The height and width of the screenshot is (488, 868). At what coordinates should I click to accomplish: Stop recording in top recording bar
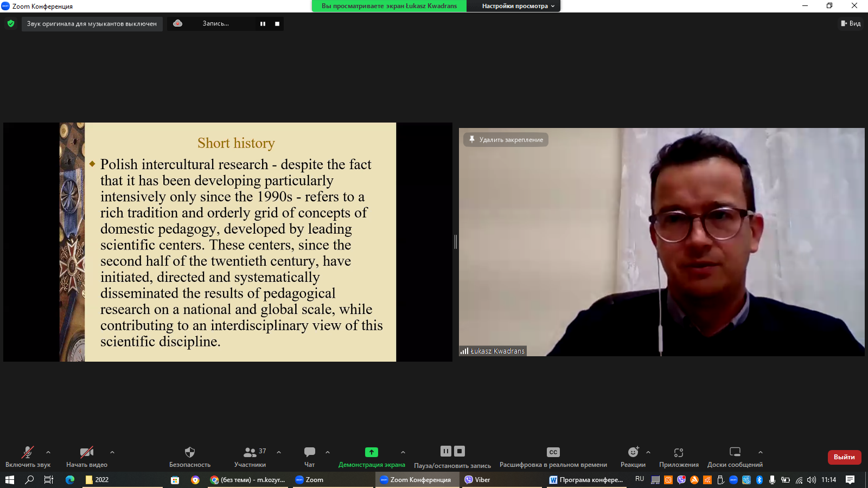(x=277, y=24)
